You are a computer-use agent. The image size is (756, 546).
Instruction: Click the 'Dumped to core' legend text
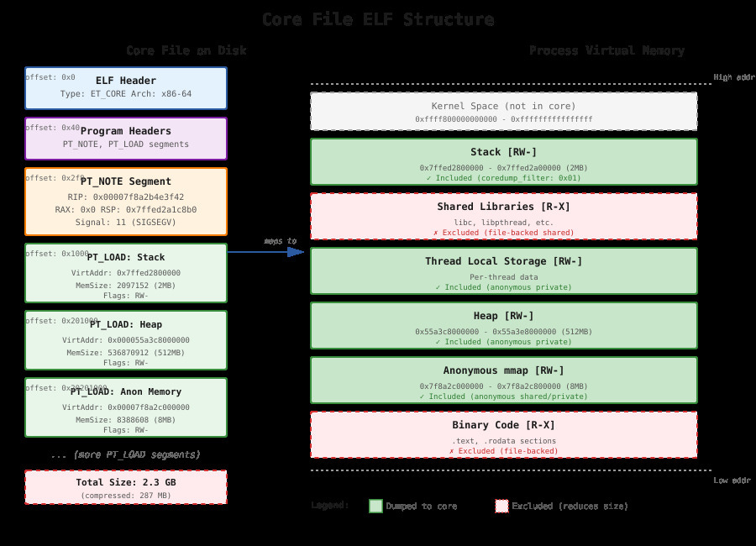tap(422, 506)
